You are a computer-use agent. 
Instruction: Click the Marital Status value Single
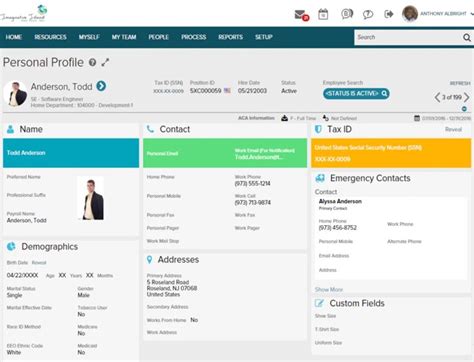(14, 295)
